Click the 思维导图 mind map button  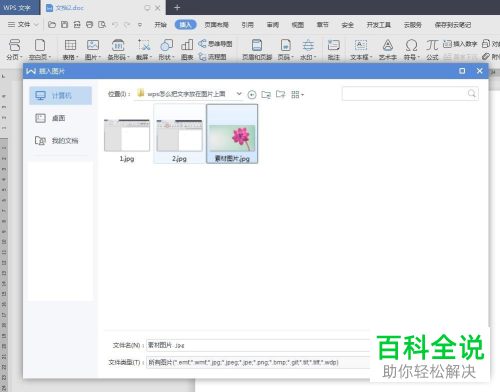coord(215,44)
